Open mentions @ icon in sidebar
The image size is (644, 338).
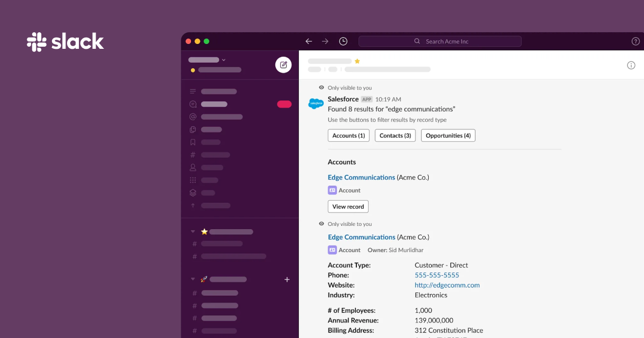(193, 116)
